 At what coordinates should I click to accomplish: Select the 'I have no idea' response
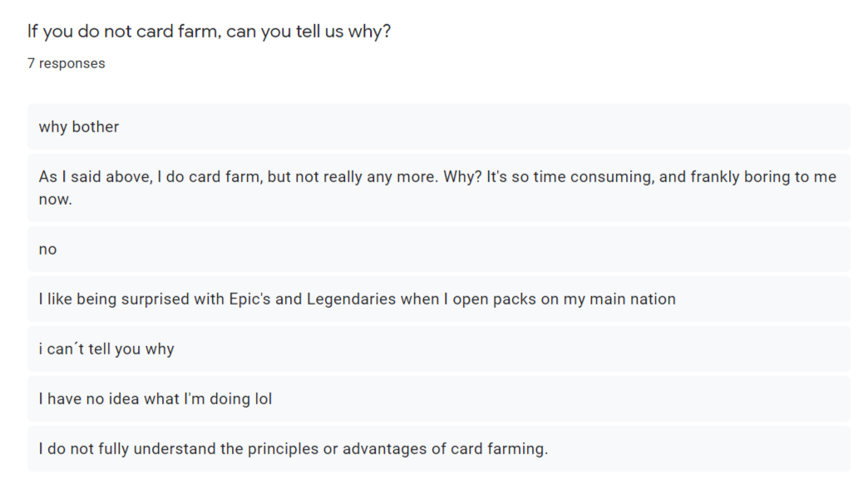pyautogui.click(x=155, y=399)
